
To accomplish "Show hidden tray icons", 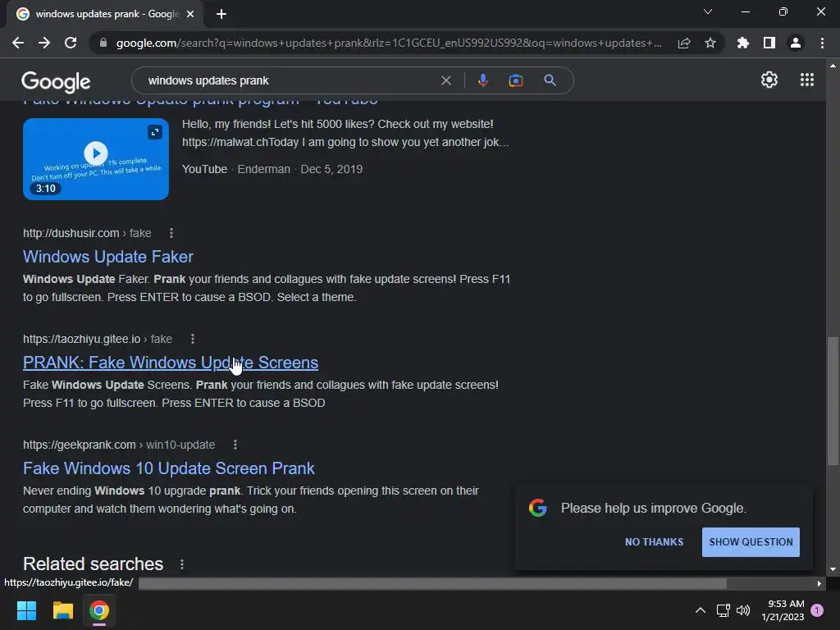I will 701,610.
